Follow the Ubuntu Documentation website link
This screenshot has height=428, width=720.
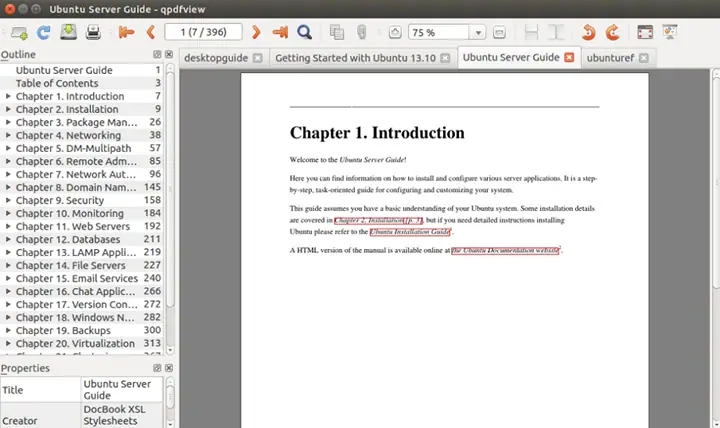[505, 250]
